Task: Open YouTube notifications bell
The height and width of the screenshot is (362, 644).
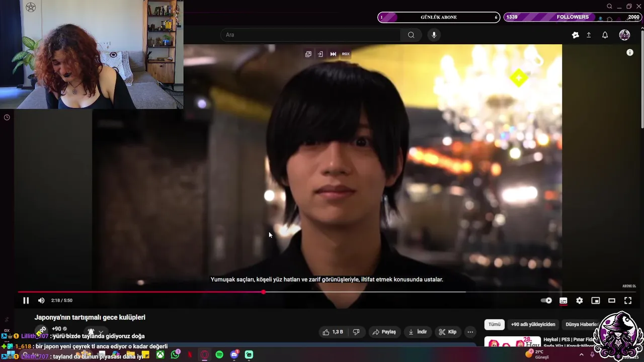Action: click(605, 35)
